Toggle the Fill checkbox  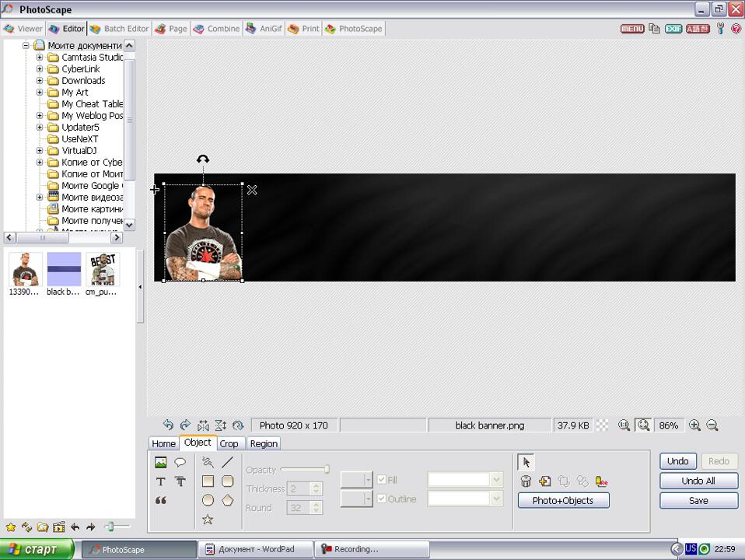(x=382, y=480)
